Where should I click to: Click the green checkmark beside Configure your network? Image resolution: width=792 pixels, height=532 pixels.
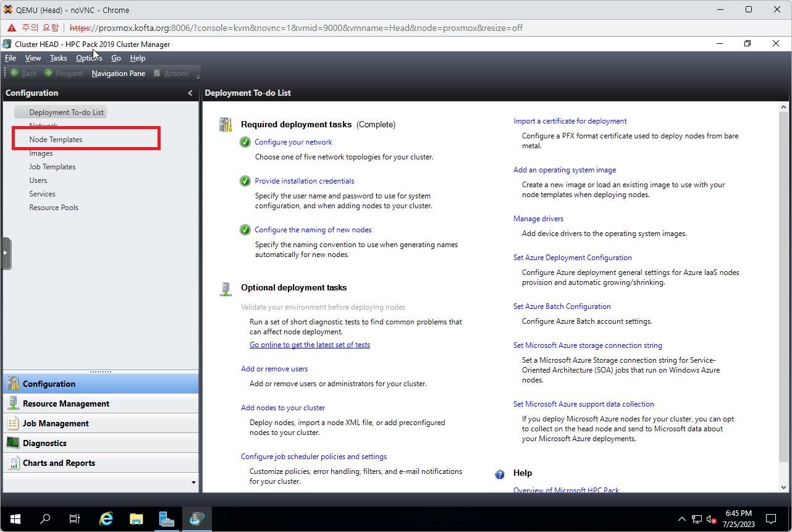(245, 142)
